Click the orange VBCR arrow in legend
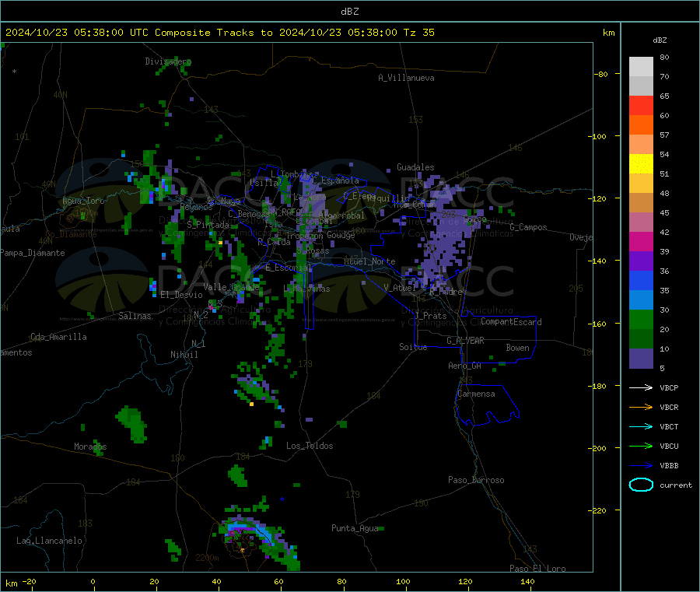The width and height of the screenshot is (700, 592). point(641,407)
